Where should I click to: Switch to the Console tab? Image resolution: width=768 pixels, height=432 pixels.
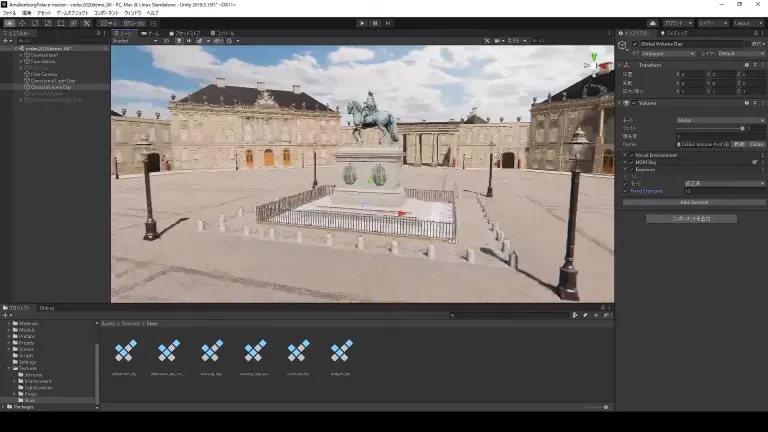[x=222, y=33]
